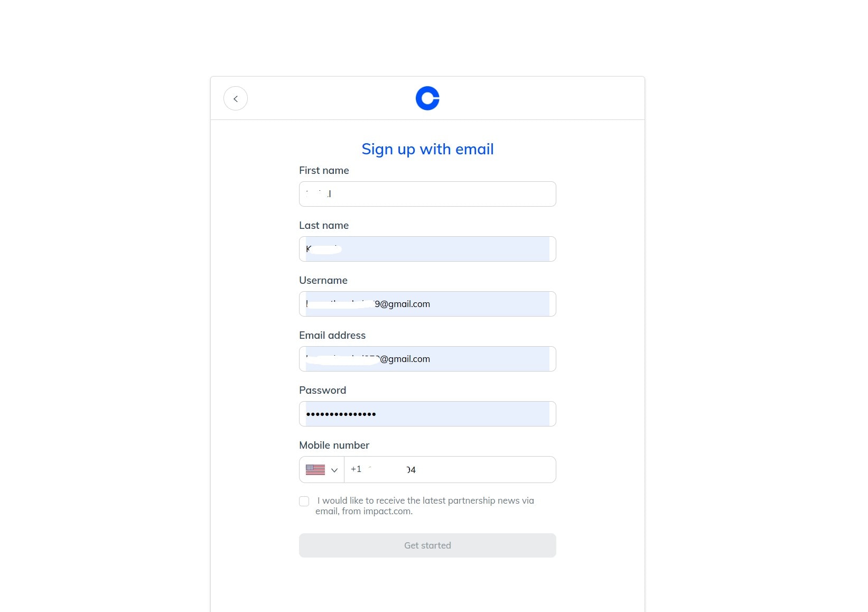Select the Email address field
The image size is (868, 612).
pos(427,359)
